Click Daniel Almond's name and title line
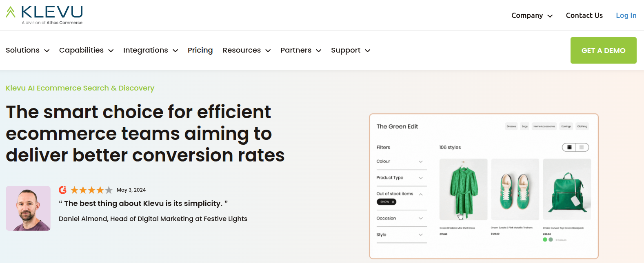Image resolution: width=644 pixels, height=263 pixels. point(153,219)
